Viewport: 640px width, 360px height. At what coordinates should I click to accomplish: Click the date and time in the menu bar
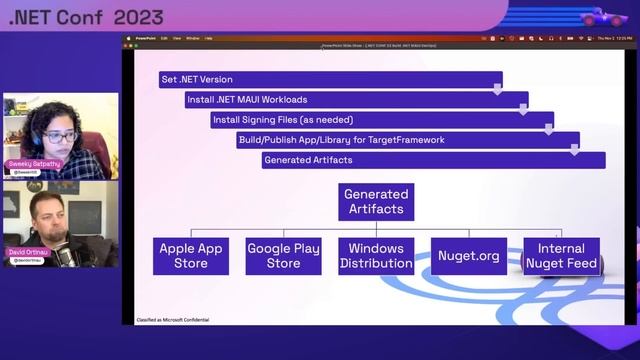[615, 38]
